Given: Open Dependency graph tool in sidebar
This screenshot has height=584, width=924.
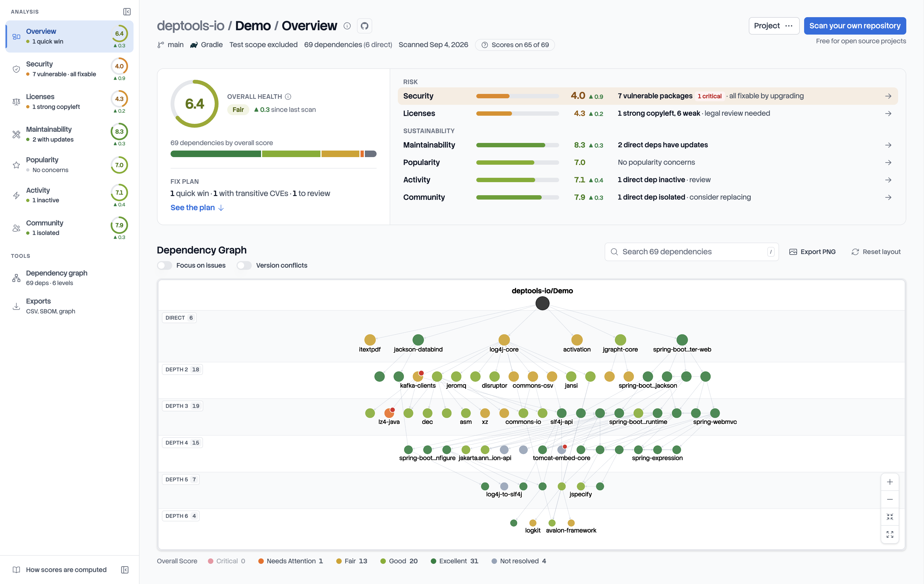Looking at the screenshot, I should pyautogui.click(x=69, y=278).
